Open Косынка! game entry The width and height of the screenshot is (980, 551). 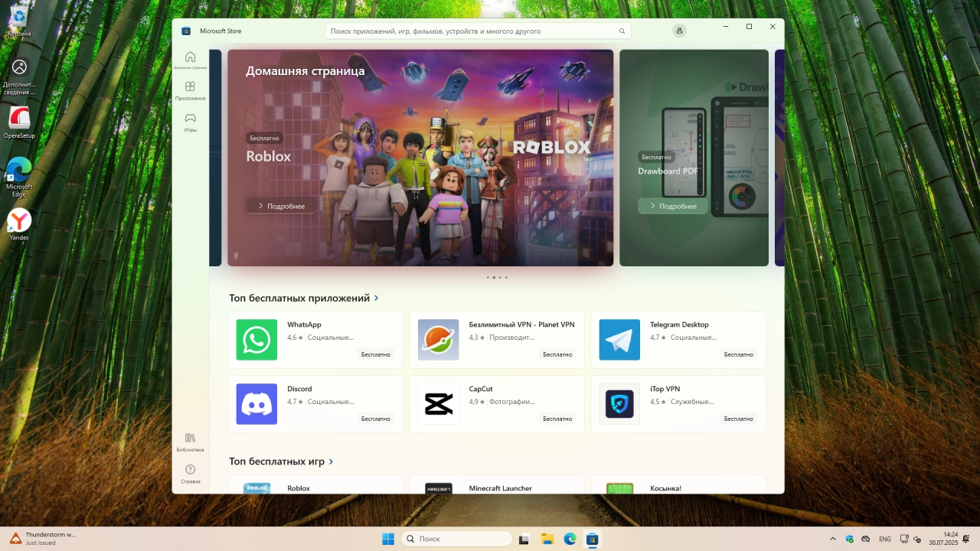point(678,484)
